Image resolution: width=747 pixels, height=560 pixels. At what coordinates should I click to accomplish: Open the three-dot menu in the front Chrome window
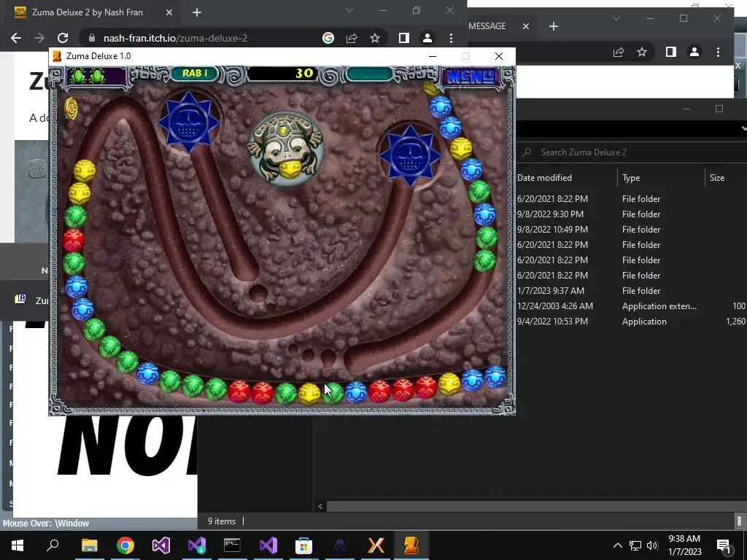pyautogui.click(x=451, y=38)
